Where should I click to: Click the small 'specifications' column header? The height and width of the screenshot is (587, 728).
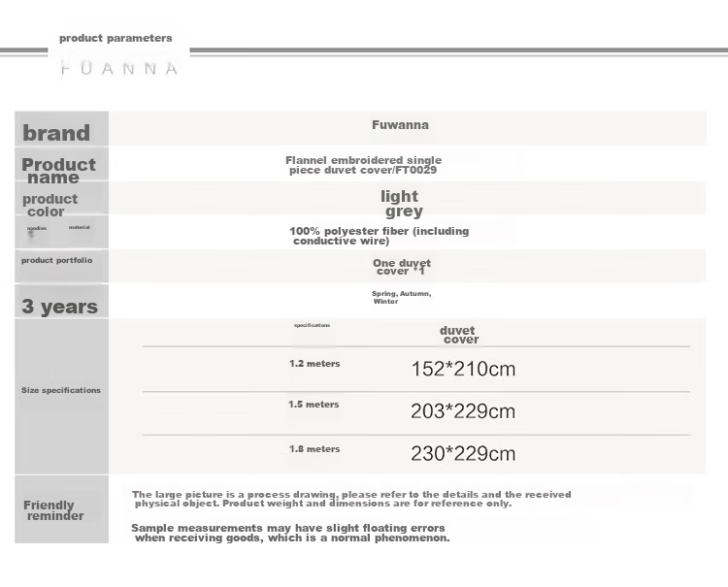click(x=312, y=325)
